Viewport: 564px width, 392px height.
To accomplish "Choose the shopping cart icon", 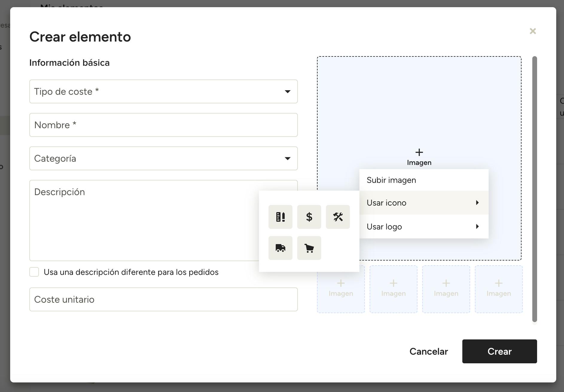I will pyautogui.click(x=309, y=248).
